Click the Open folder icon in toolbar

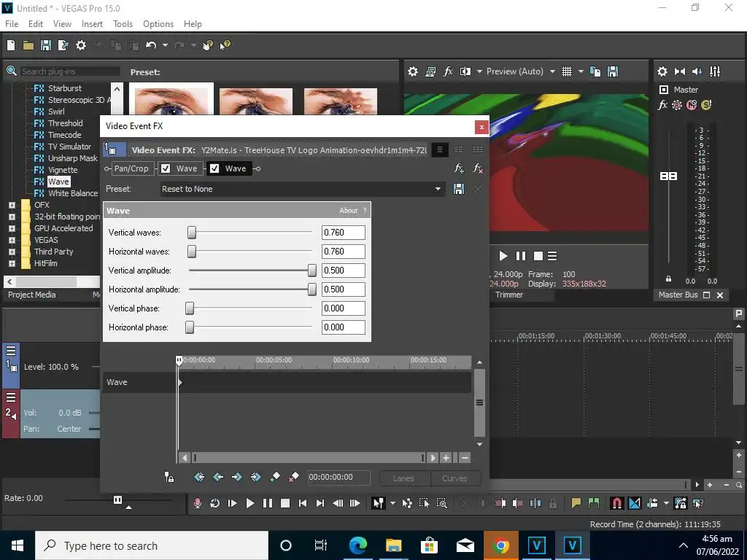pyautogui.click(x=28, y=45)
